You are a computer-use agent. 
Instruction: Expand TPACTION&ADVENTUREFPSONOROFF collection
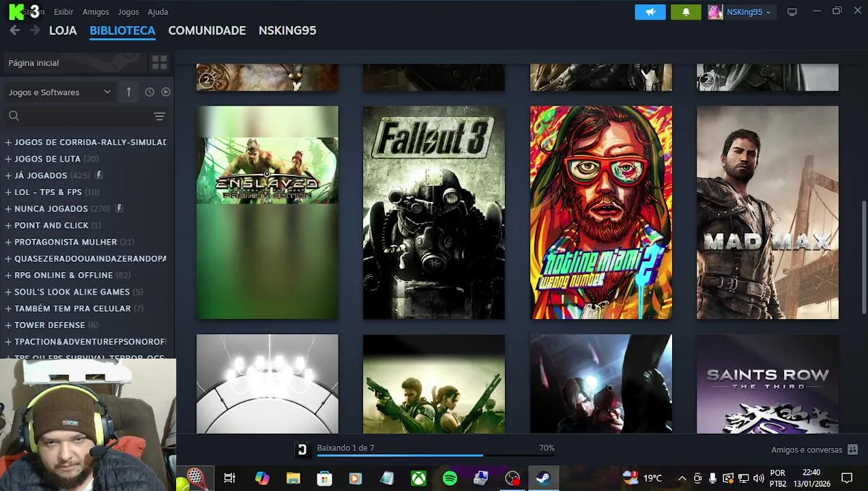[x=8, y=342]
